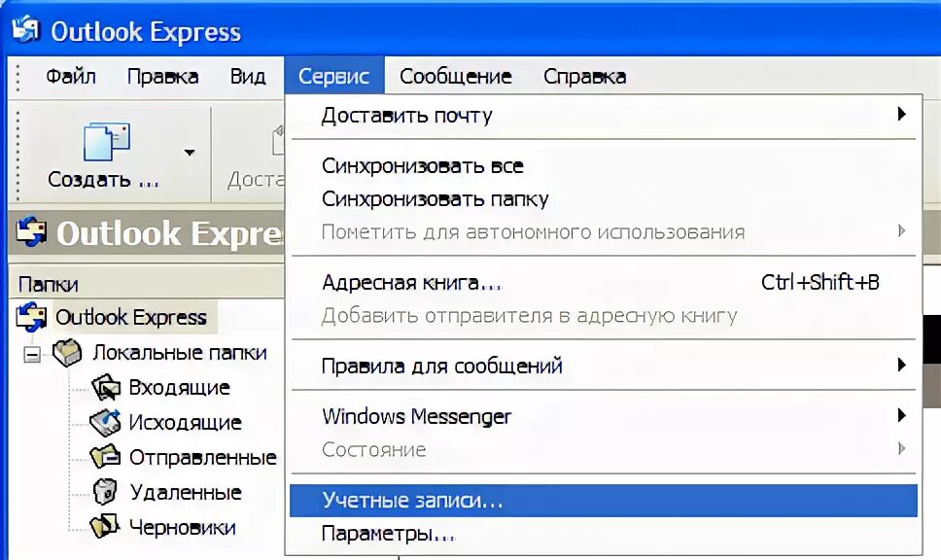Screen dimensions: 941x560
Task: Open the Удаленные folder
Action: (x=186, y=493)
